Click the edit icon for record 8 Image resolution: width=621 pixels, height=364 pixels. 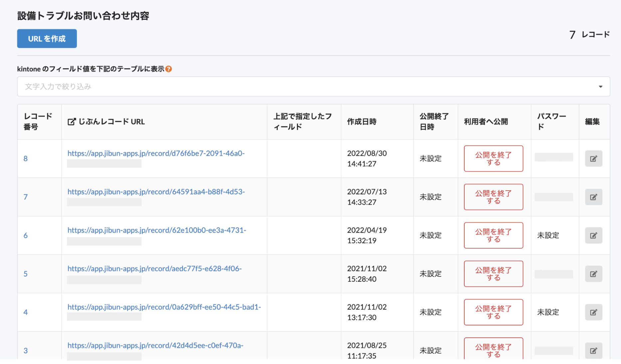click(593, 159)
